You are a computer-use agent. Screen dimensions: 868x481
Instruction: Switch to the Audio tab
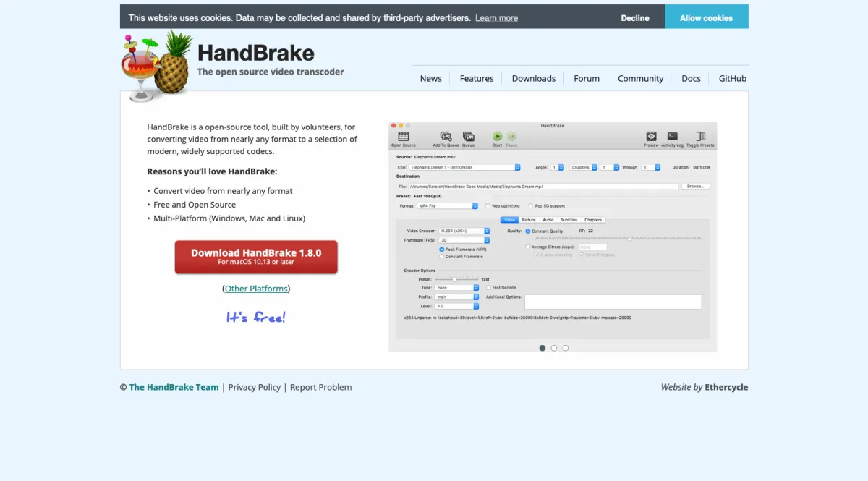point(548,220)
